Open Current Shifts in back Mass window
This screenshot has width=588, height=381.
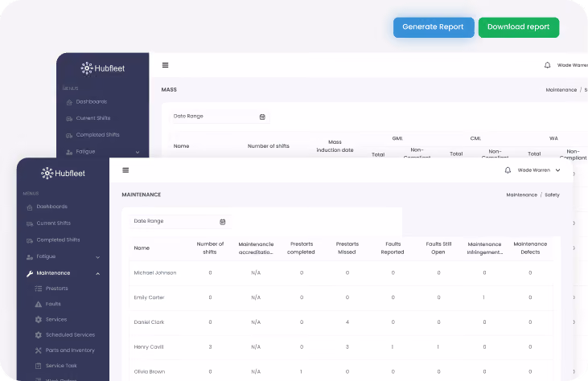click(93, 118)
